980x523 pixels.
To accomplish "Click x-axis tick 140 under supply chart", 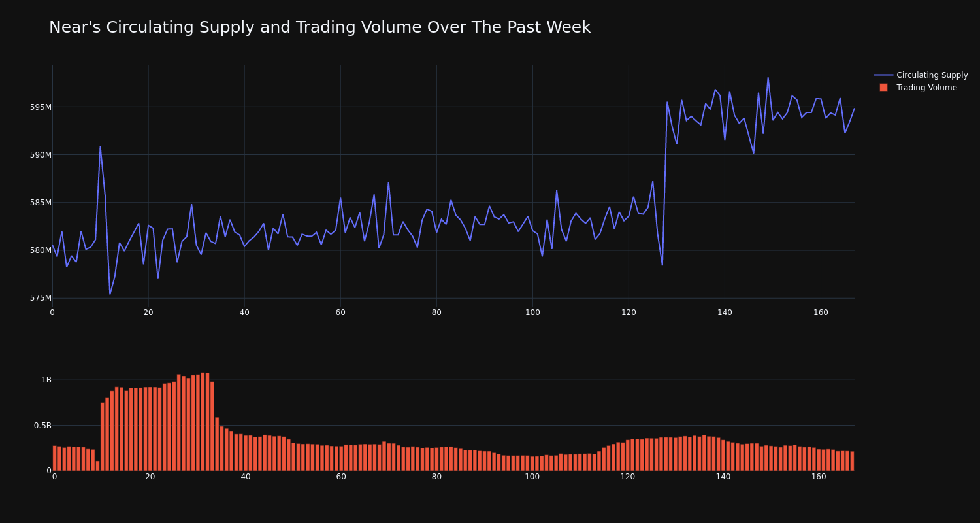I will coord(725,312).
